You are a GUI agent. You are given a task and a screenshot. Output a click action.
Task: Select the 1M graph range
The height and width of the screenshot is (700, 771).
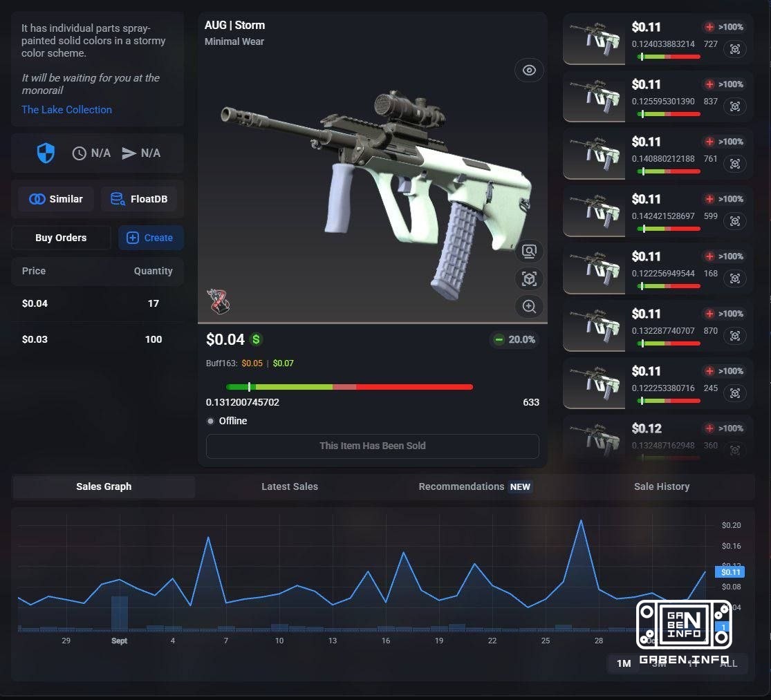[624, 663]
